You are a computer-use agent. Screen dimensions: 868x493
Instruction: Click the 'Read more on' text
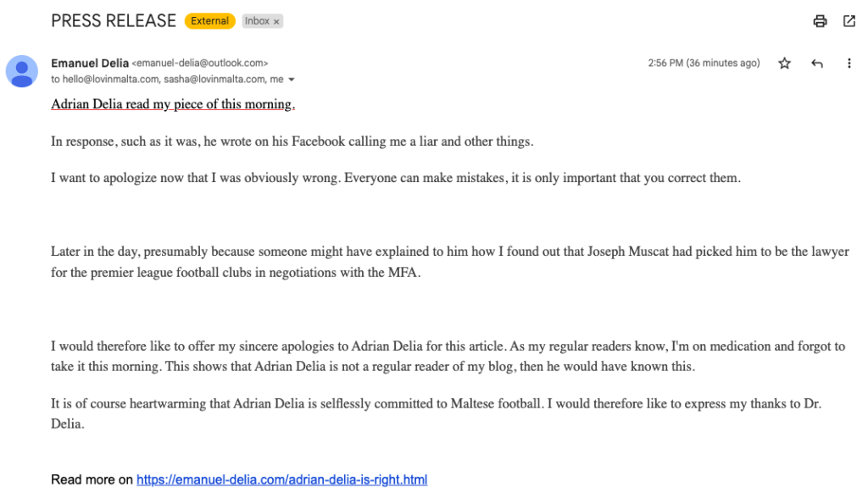[92, 479]
